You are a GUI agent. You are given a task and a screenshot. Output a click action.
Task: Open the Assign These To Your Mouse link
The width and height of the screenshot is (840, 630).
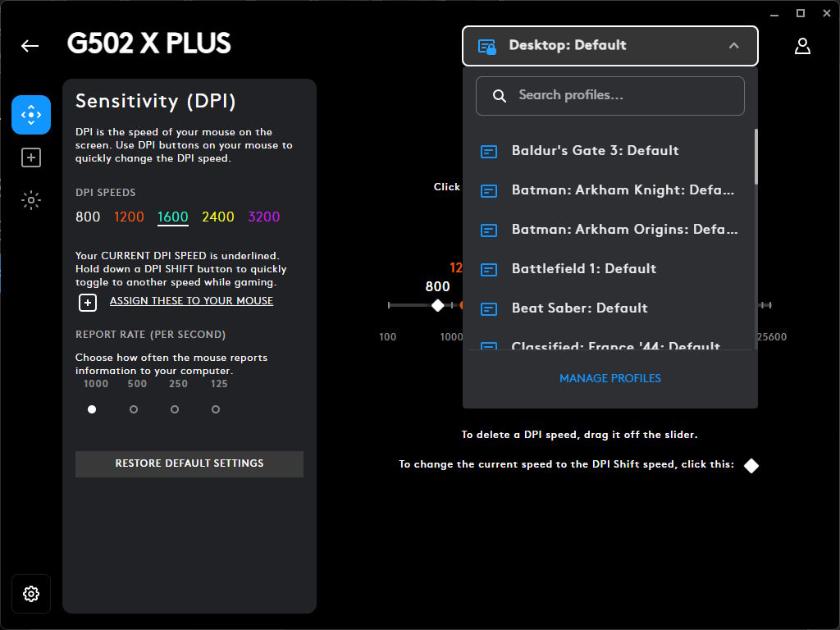click(191, 301)
